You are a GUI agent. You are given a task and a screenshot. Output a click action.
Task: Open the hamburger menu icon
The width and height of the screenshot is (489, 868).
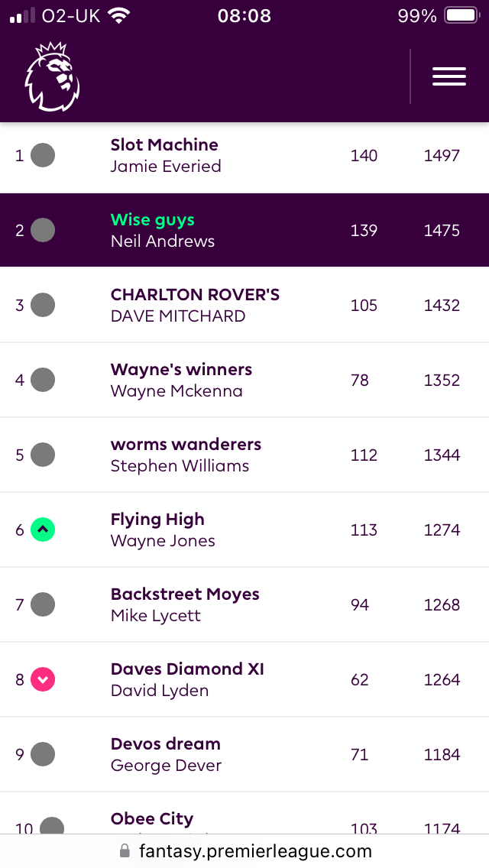[449, 76]
